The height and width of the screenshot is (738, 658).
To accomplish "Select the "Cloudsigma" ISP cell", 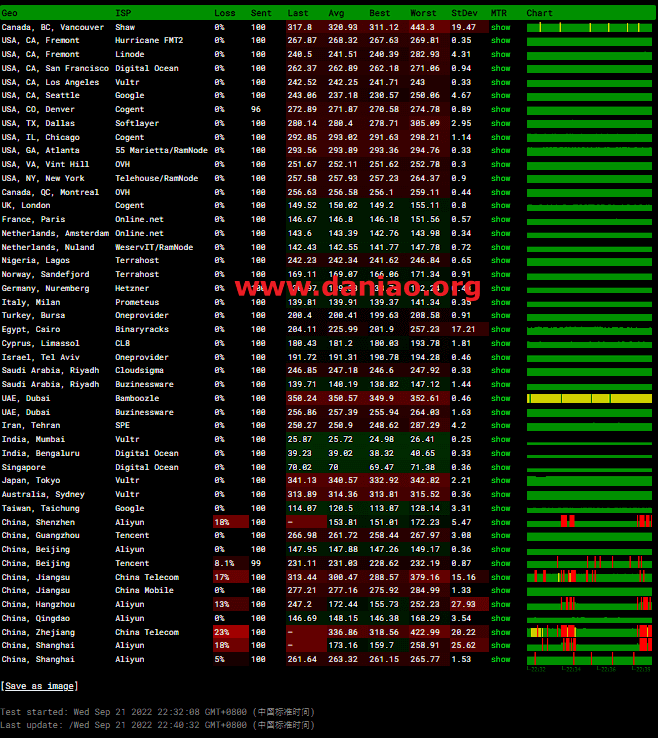I will point(139,370).
